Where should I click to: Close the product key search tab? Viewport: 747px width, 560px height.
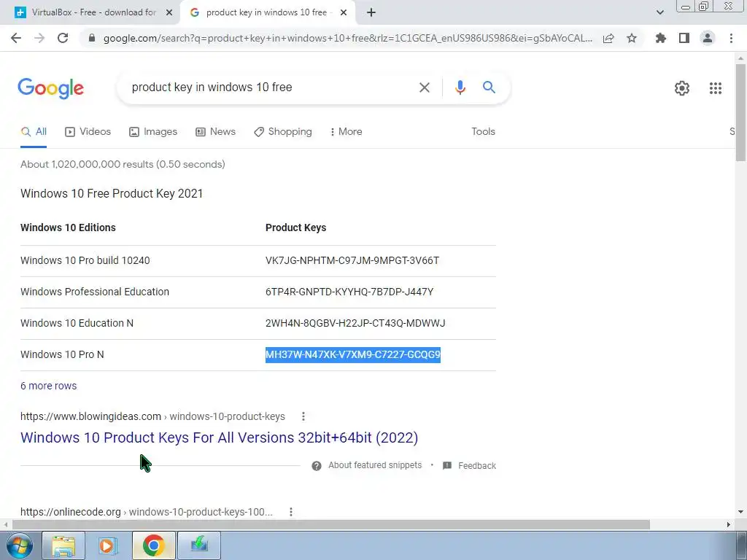(344, 13)
